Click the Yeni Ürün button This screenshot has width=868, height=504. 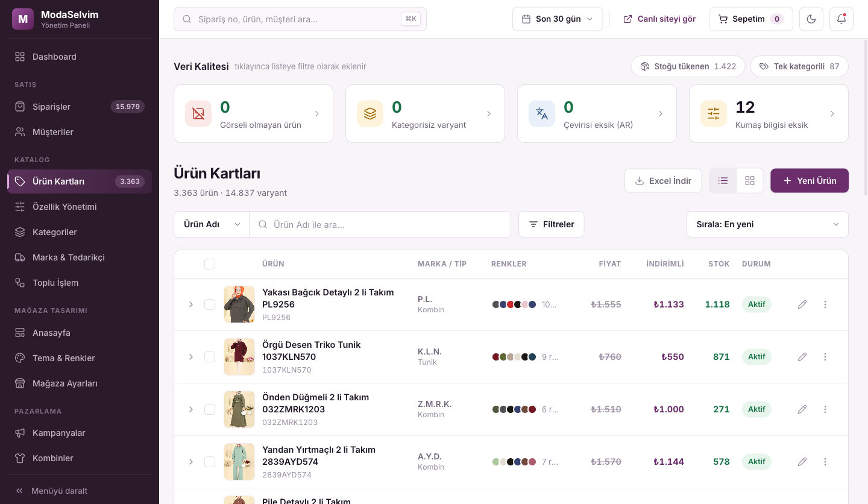(810, 181)
